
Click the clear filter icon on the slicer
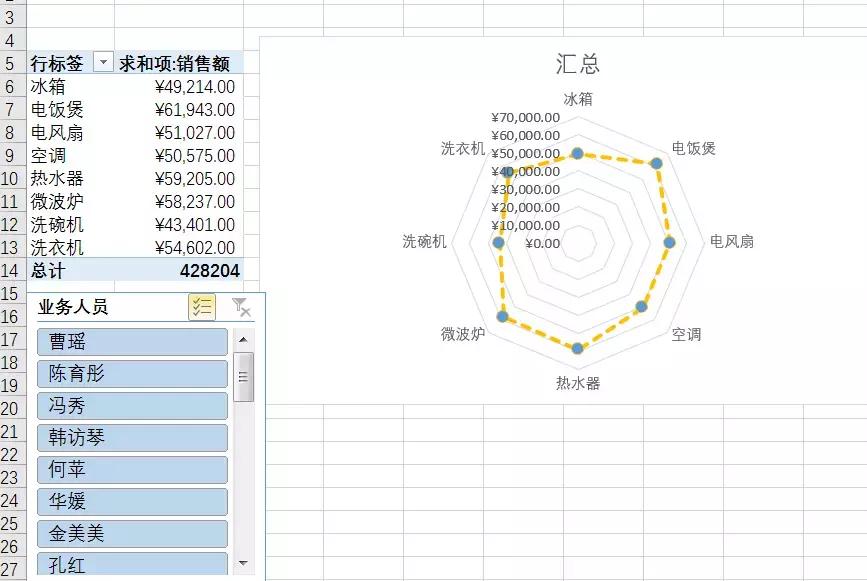click(238, 306)
